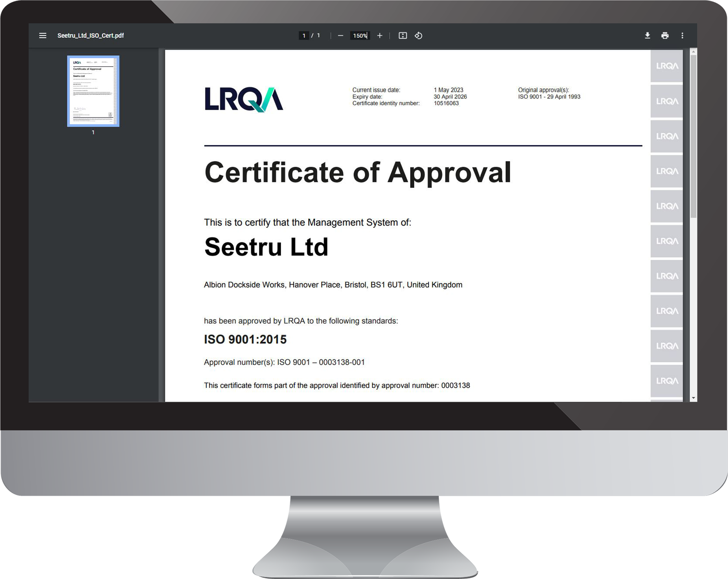Click the zoom out minus icon

(340, 35)
